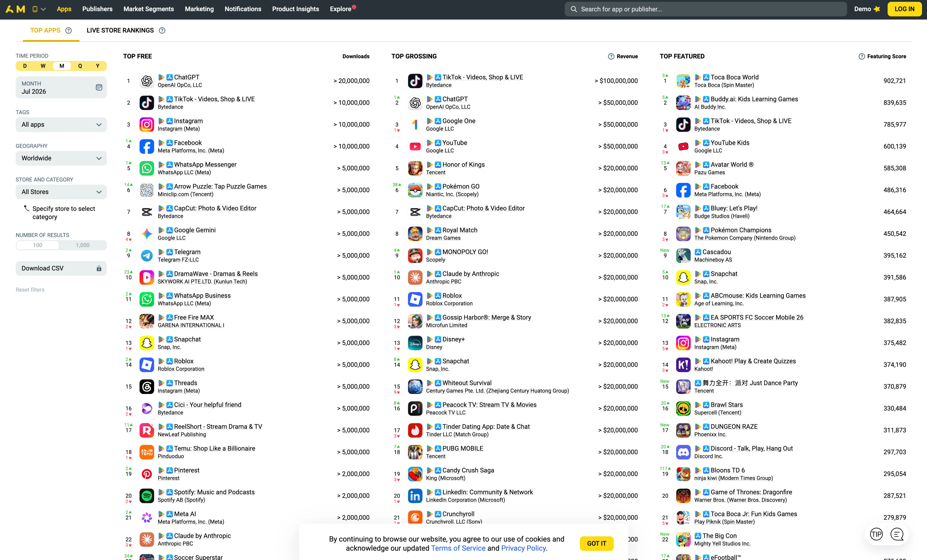Click the Discord app icon

pyautogui.click(x=683, y=452)
